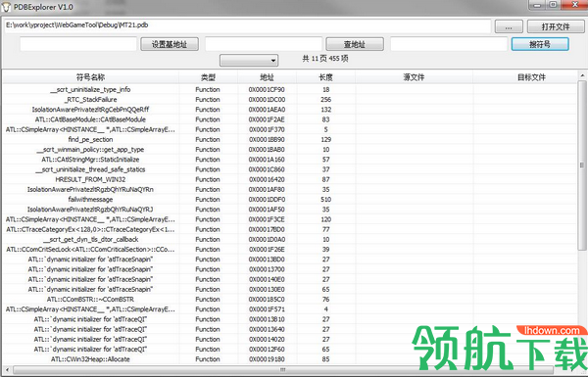
Task: Focus the address lookup input field
Action: 264,44
